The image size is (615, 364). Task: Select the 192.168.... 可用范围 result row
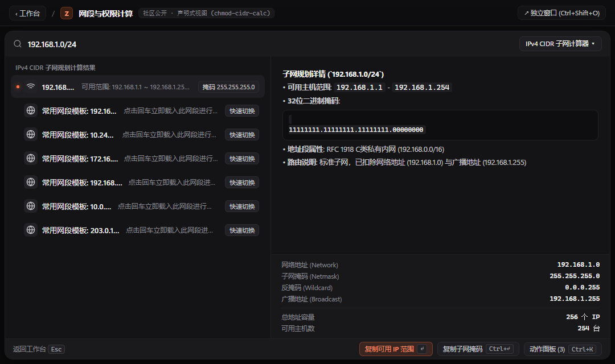coord(138,86)
